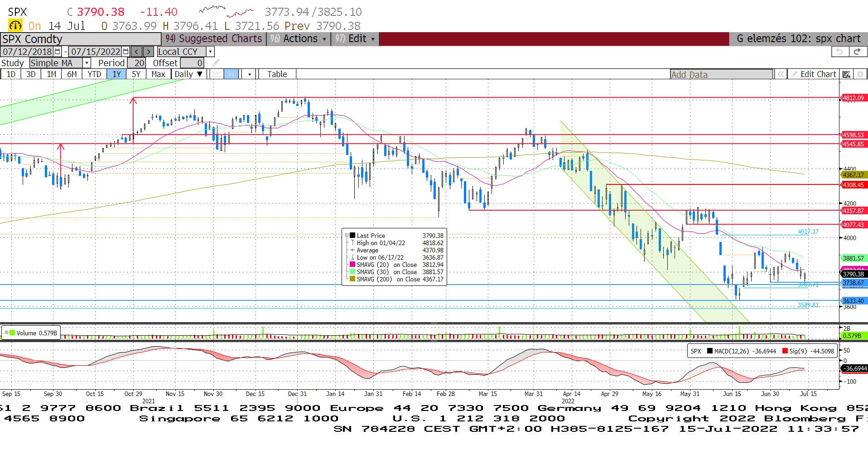The width and height of the screenshot is (868, 454).
Task: Select the 6M range tab
Action: [x=72, y=74]
